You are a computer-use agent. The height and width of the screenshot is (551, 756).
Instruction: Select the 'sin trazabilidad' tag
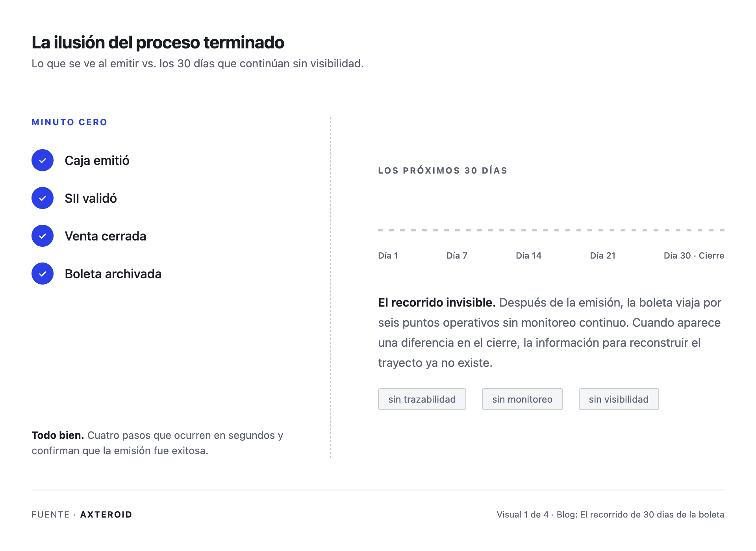point(422,399)
